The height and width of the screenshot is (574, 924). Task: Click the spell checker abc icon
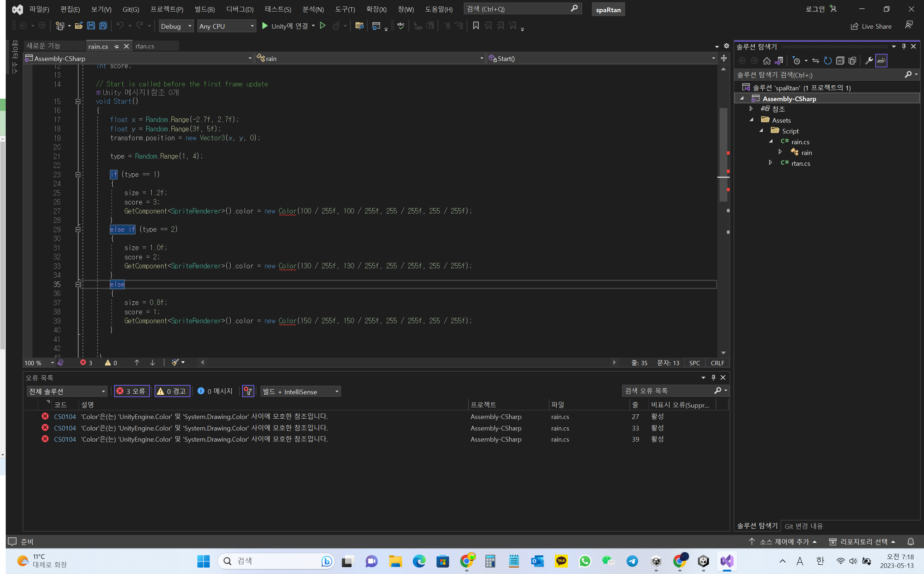point(401,26)
